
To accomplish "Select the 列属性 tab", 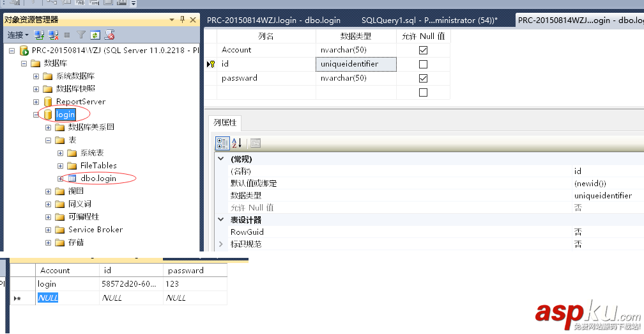I will (x=224, y=122).
